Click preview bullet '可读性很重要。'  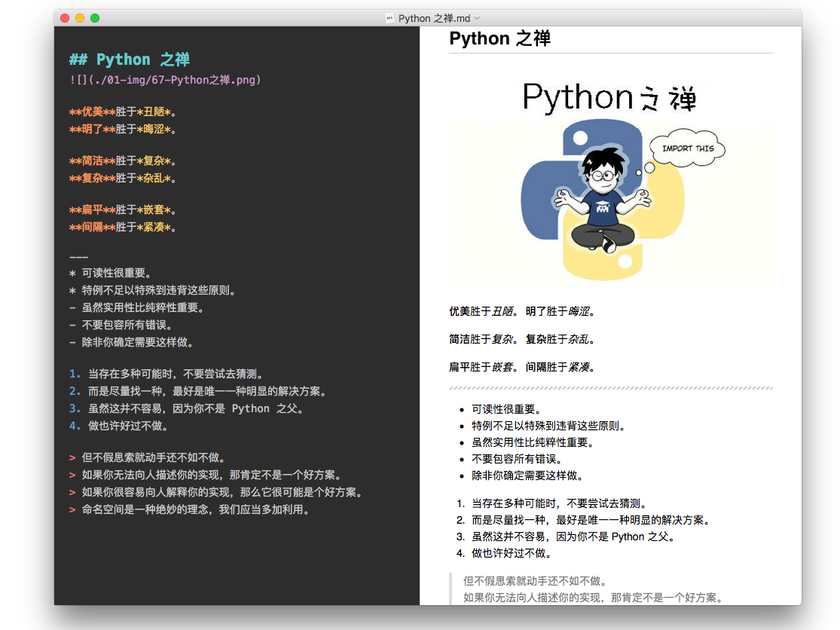point(509,409)
